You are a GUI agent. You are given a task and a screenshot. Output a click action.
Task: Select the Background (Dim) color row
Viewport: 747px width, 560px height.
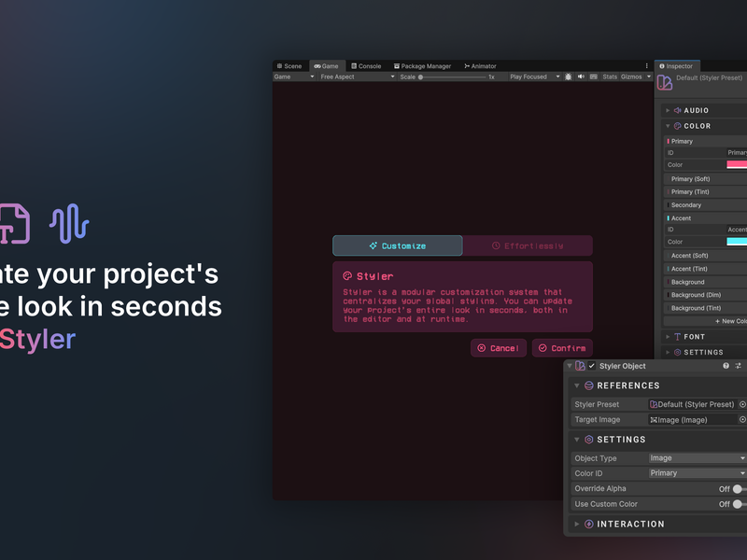(705, 295)
